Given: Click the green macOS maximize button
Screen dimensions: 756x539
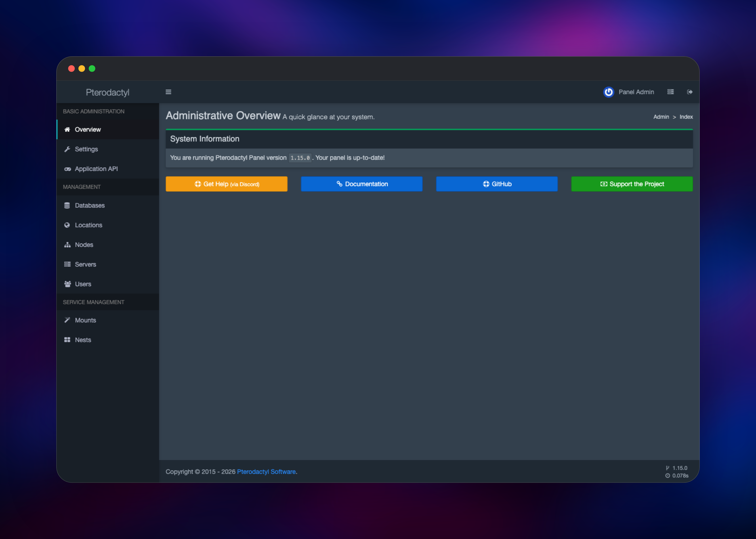Looking at the screenshot, I should [92, 68].
